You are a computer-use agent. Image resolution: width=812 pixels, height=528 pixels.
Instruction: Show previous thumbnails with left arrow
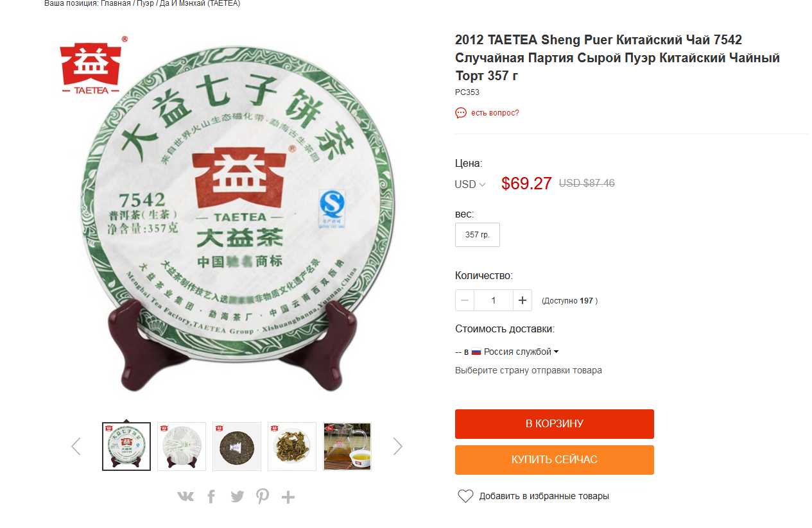pyautogui.click(x=76, y=447)
